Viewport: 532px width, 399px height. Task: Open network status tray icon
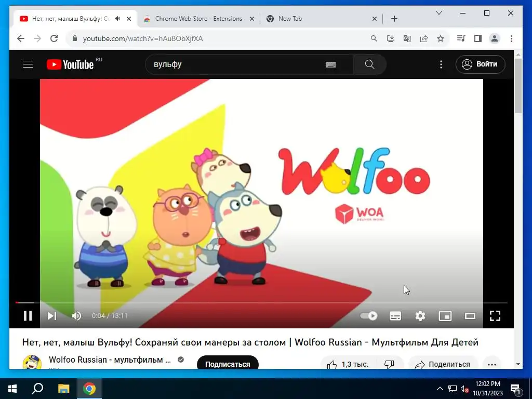pos(453,389)
